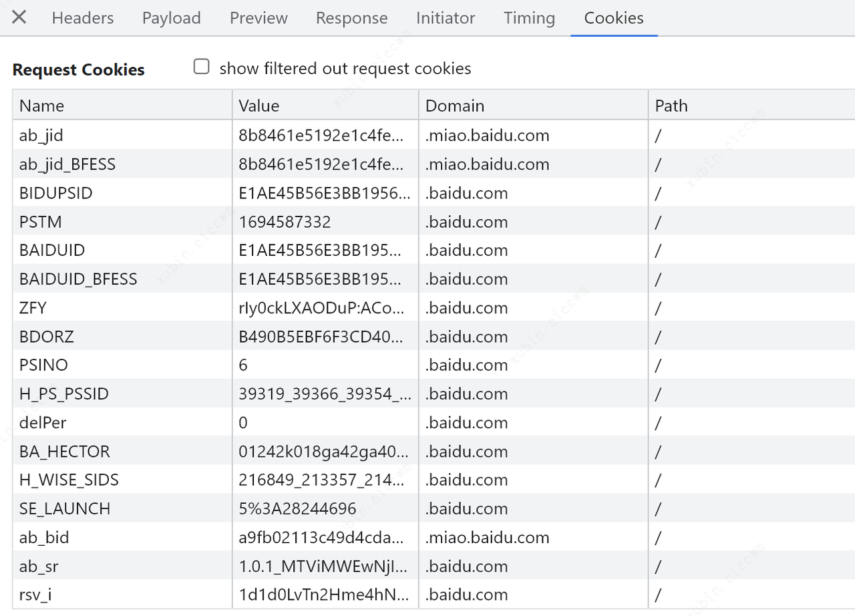This screenshot has height=616, width=855.
Task: Click the value 39319_39366_39354
Action: pos(325,394)
